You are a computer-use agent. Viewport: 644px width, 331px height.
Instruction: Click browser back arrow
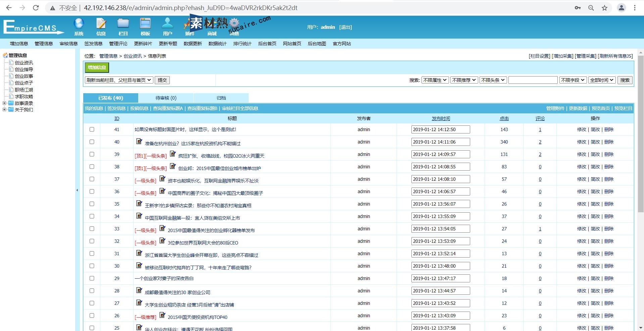click(x=9, y=8)
